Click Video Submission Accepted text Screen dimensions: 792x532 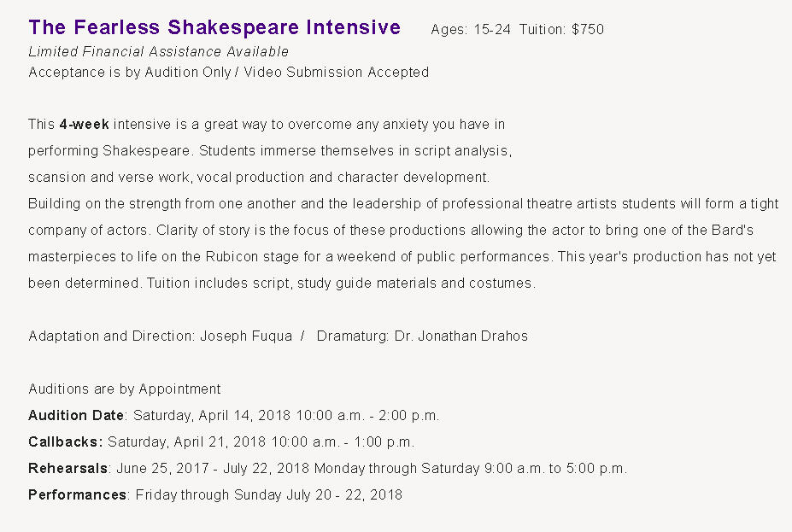(337, 73)
